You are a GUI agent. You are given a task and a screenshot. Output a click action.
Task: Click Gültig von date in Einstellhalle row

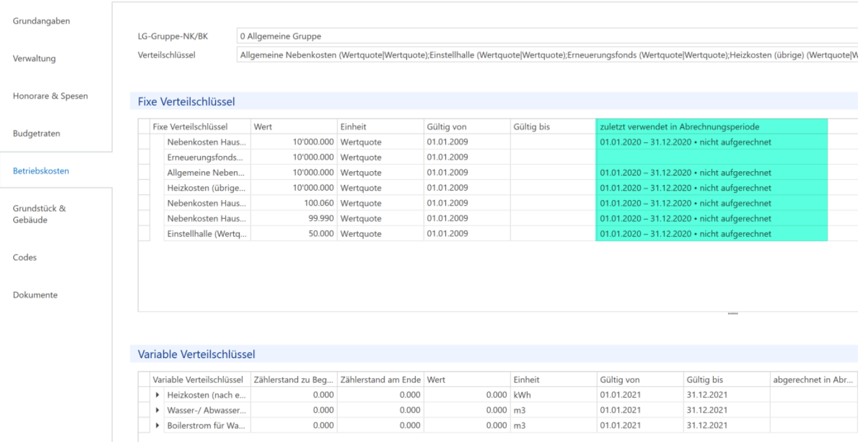467,234
